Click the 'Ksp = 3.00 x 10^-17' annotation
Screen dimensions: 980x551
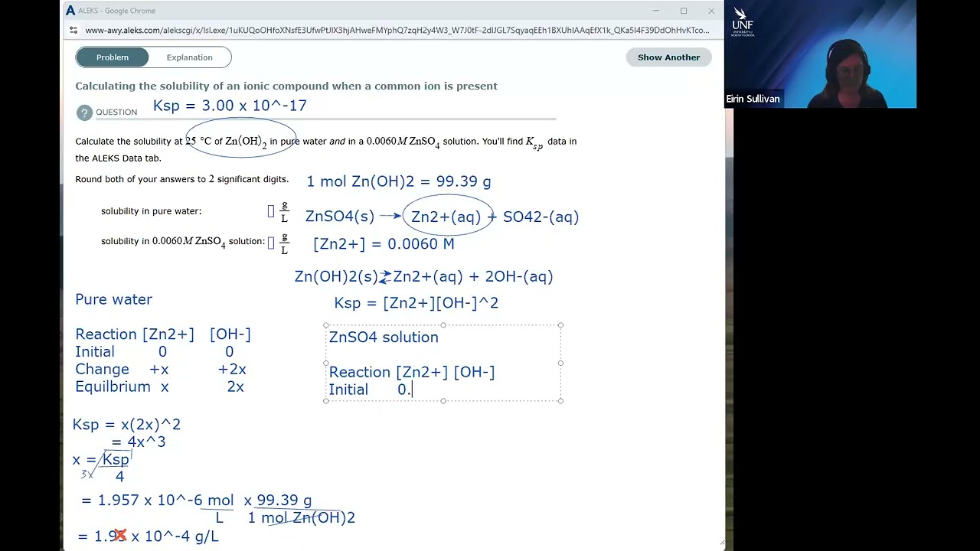(230, 106)
